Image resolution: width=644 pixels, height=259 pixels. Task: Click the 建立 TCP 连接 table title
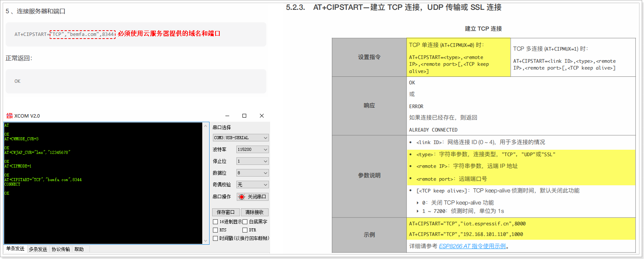tap(483, 29)
